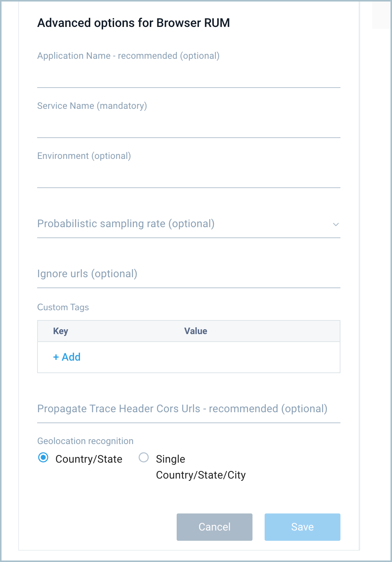
Task: Open sampling rate options via its expander
Action: 335,224
